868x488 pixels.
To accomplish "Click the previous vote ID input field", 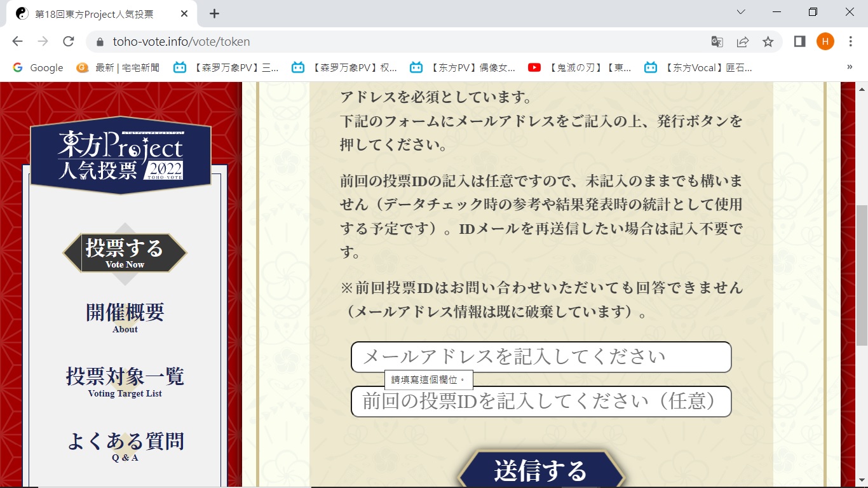I will [x=541, y=402].
